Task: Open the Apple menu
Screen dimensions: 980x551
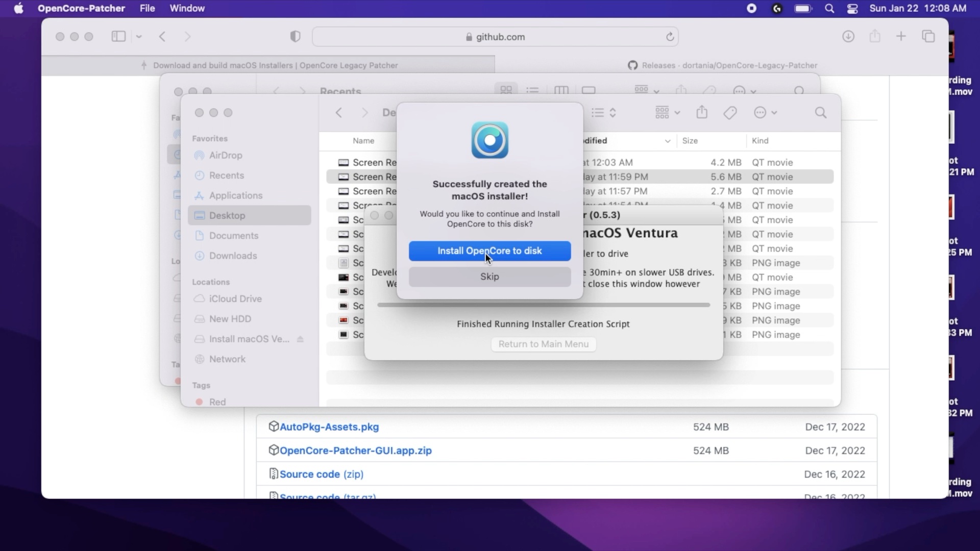Action: click(19, 8)
